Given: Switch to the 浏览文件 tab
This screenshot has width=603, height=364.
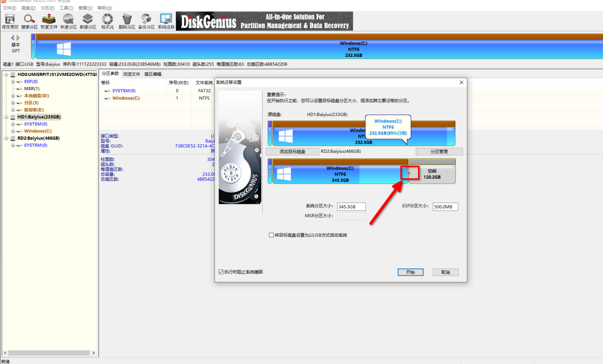Looking at the screenshot, I should pyautogui.click(x=132, y=74).
